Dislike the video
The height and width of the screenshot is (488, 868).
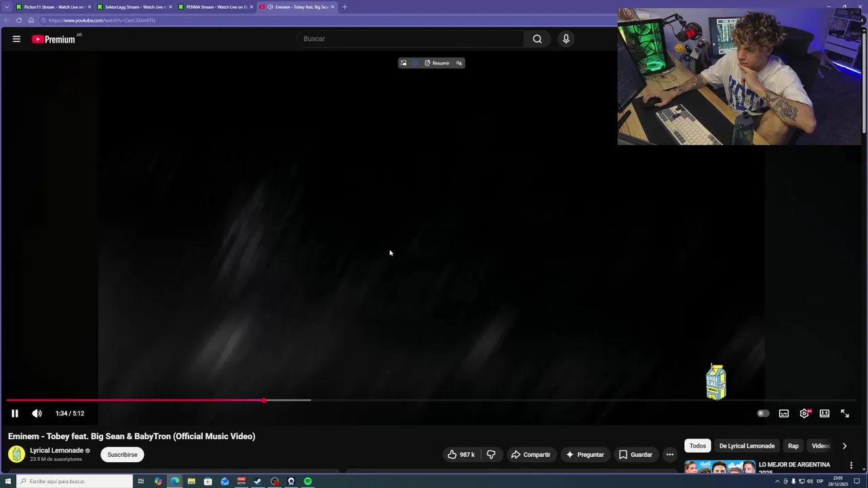(x=491, y=455)
